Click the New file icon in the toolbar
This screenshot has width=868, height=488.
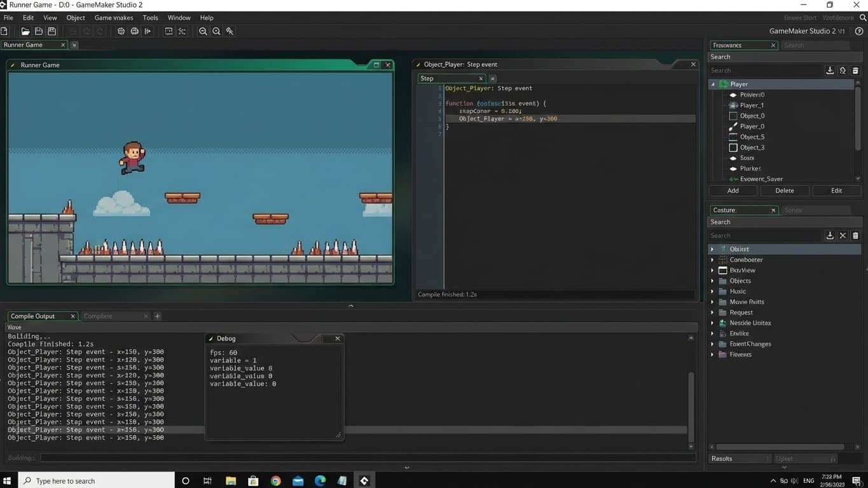point(5,30)
